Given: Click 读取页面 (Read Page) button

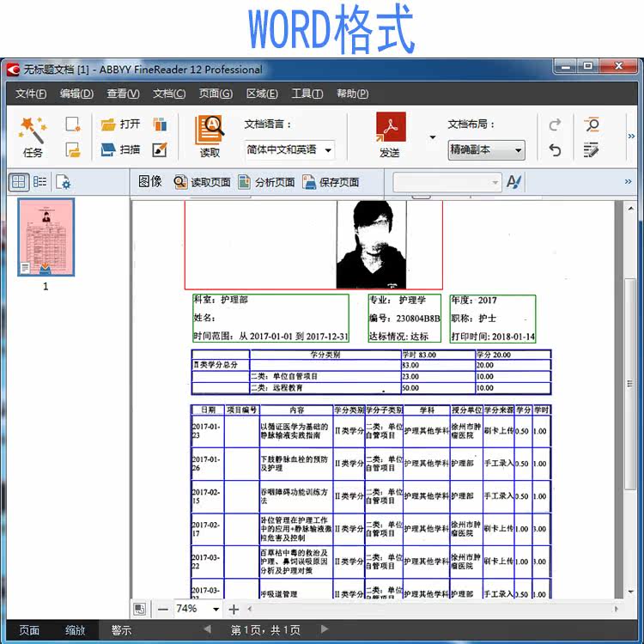Looking at the screenshot, I should point(202,182).
